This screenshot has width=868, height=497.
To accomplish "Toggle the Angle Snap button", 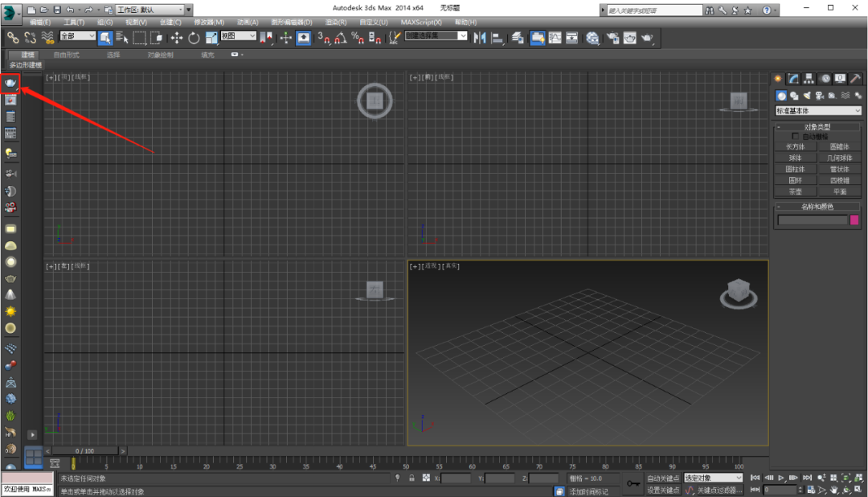I will [x=341, y=38].
